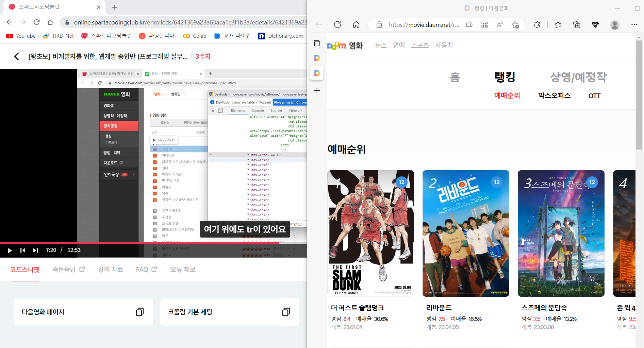The width and height of the screenshot is (644, 348).
Task: Click Daum page vertical scrollbar
Action: pos(639,95)
